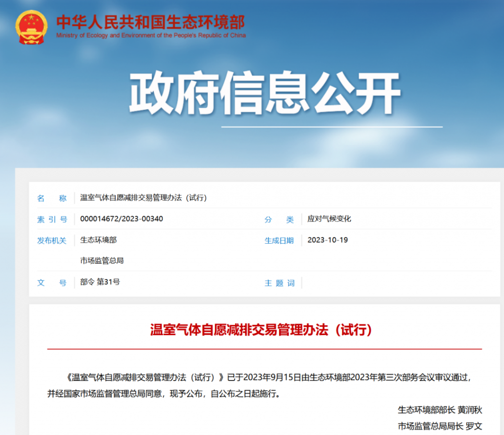Click the 索引号 field label

point(52,219)
